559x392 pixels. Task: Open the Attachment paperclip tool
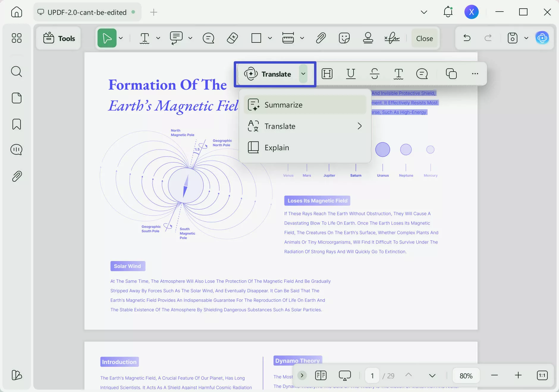[x=321, y=38]
